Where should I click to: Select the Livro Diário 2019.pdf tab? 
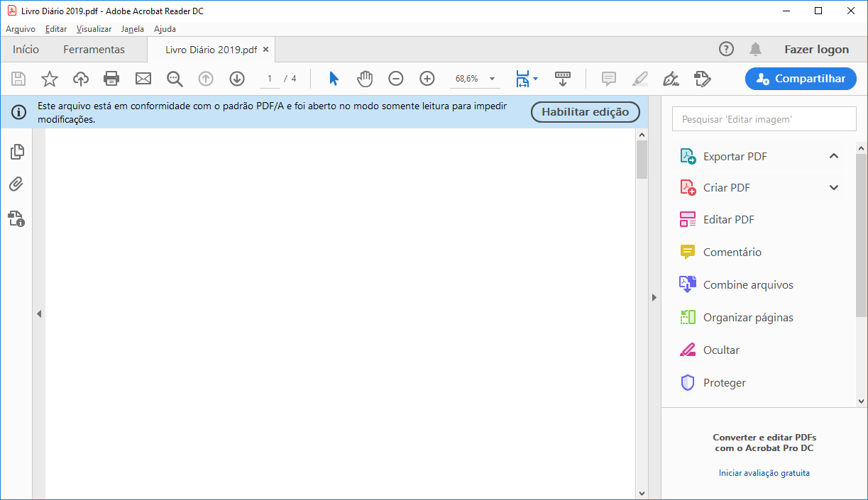[x=211, y=50]
